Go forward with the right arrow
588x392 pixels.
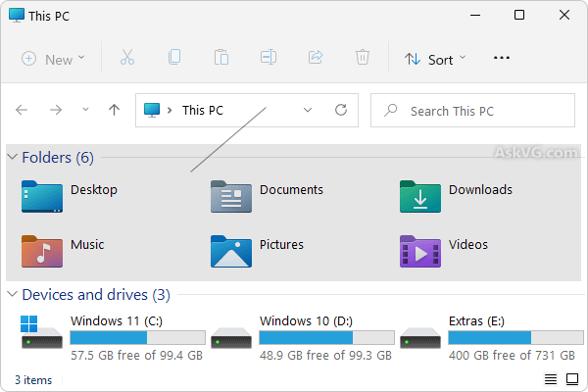[56, 110]
